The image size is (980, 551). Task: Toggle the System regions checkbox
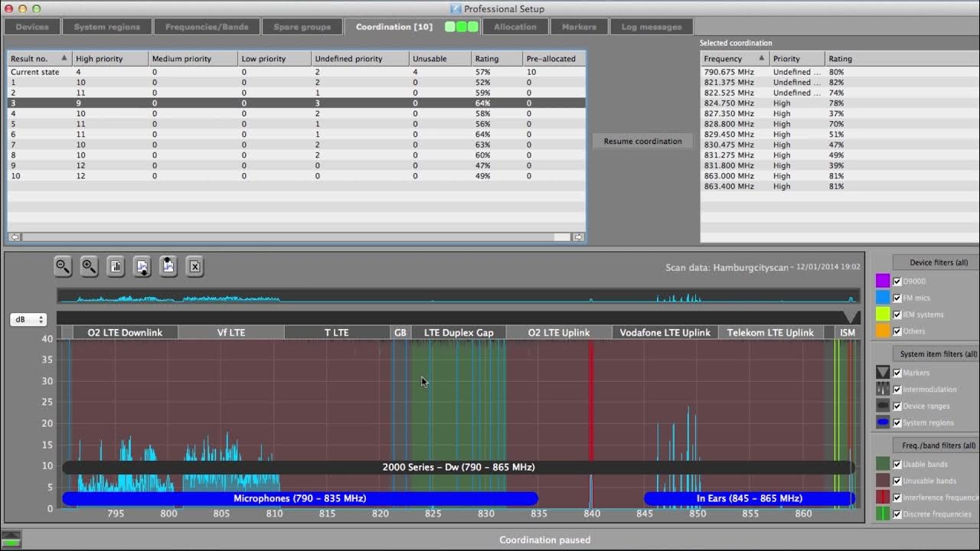[897, 422]
